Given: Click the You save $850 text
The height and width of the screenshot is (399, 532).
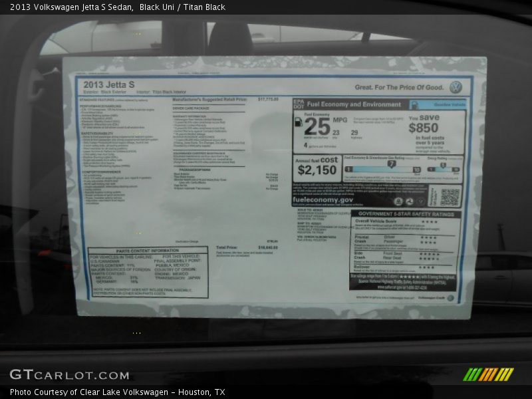Looking at the screenshot, I should coord(424,124).
